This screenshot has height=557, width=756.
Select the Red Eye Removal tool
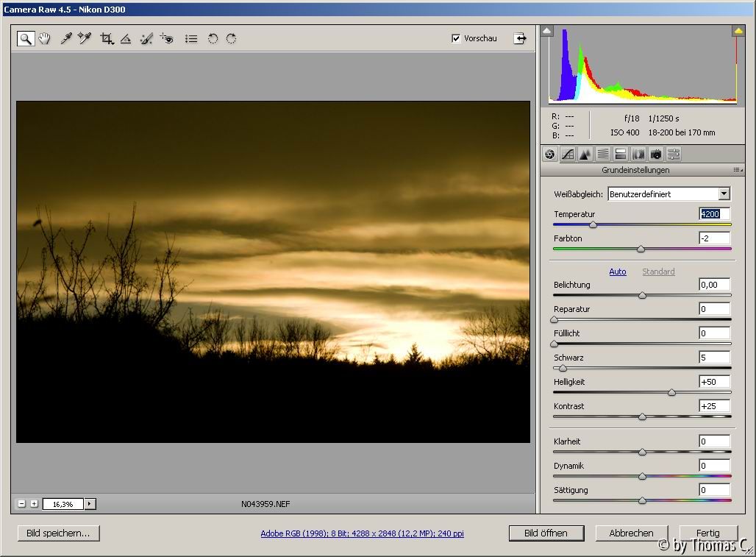point(166,39)
